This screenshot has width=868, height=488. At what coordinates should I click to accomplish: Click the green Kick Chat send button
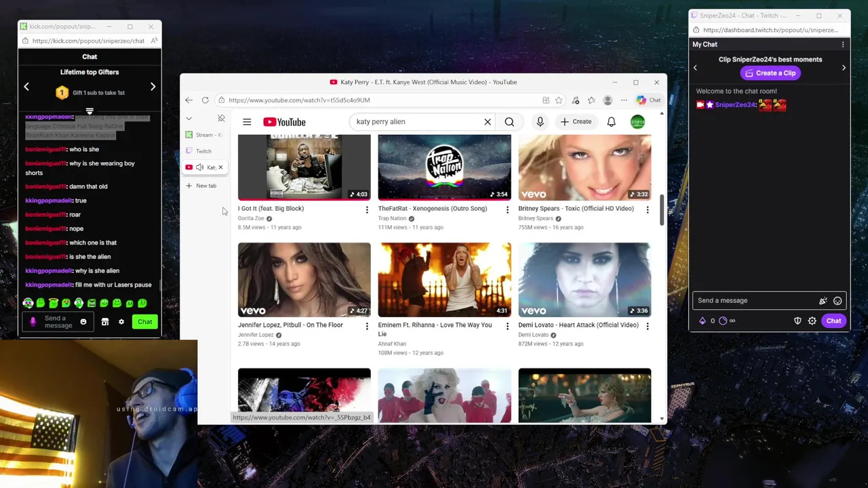tap(145, 322)
